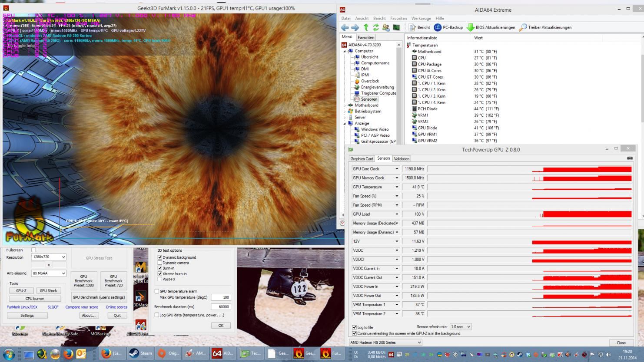Viewport: 644px width, 362px height.
Task: Open VDDC Power In sensor dropdown arrow
Action: pos(396,286)
